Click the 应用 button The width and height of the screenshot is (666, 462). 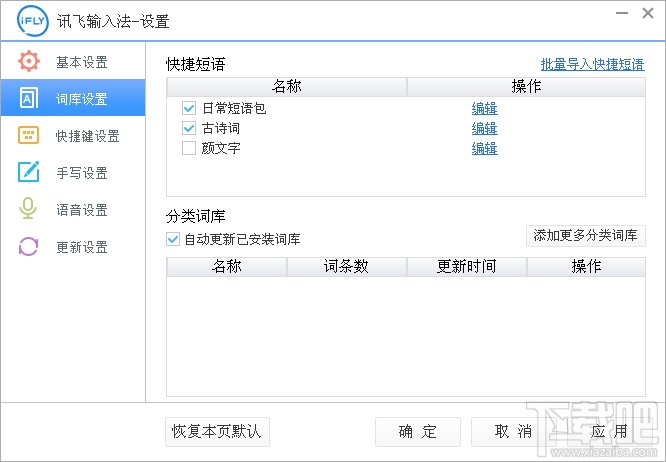(x=609, y=431)
